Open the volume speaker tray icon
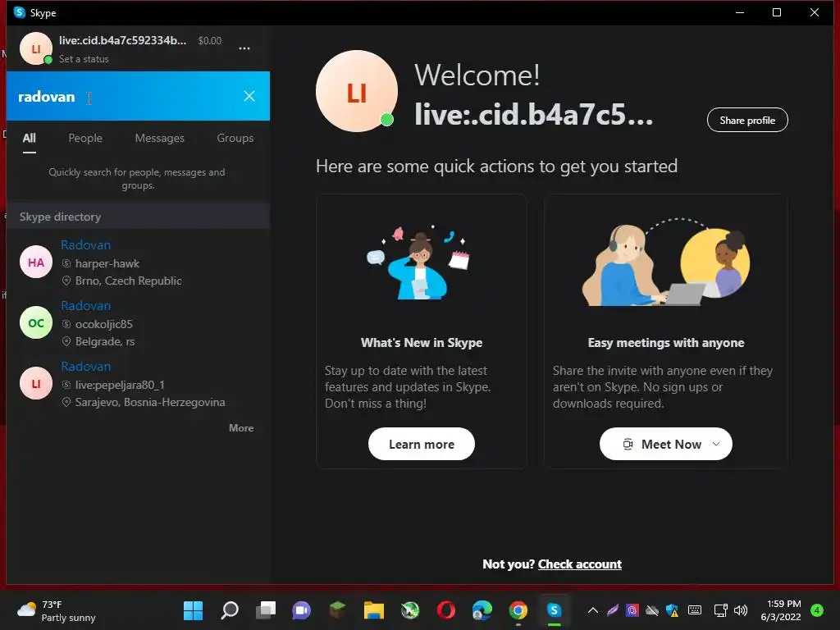 [x=741, y=610]
